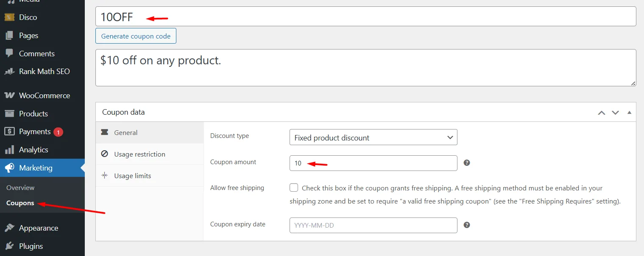Click the Analytics bar chart icon
Screen dimensions: 644x256
[9, 150]
